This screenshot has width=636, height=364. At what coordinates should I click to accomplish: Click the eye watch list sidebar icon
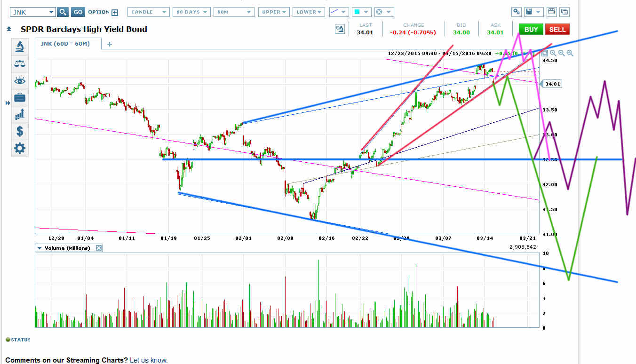(x=20, y=80)
